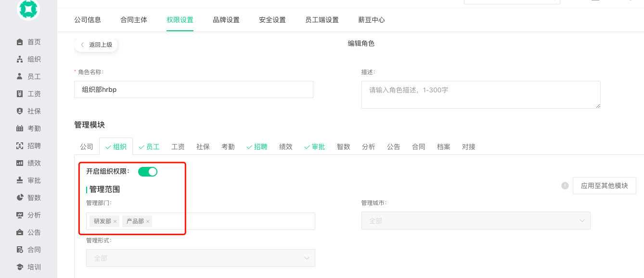
Task: Open the 考勤 attendance calendar icon
Action: pos(20,128)
